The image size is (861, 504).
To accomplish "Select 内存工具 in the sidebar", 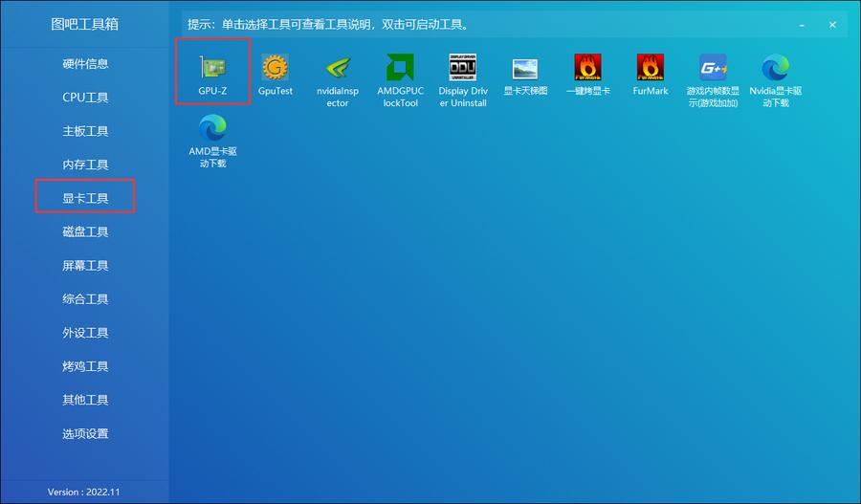I will [85, 164].
